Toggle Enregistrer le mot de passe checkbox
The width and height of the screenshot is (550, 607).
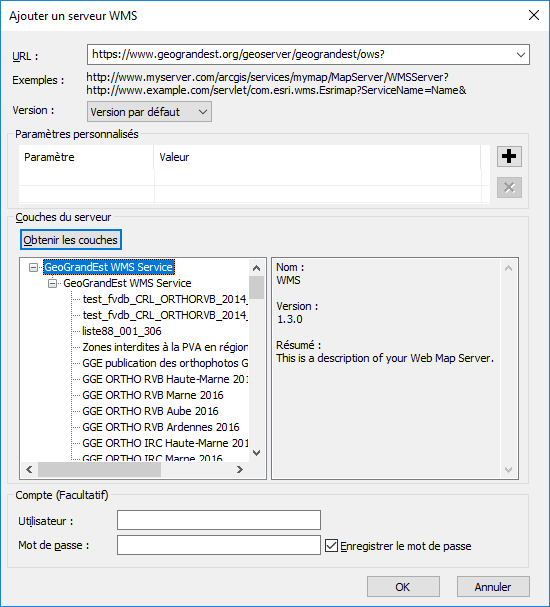point(331,545)
